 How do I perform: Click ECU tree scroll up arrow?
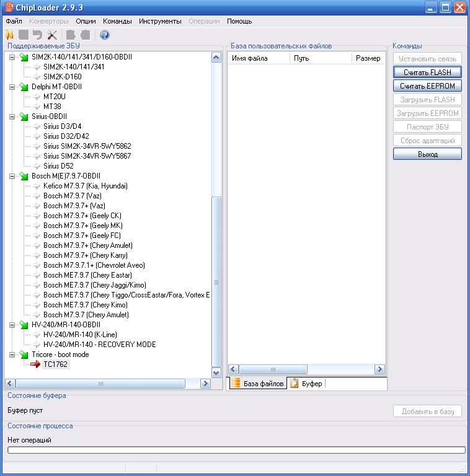coord(216,58)
